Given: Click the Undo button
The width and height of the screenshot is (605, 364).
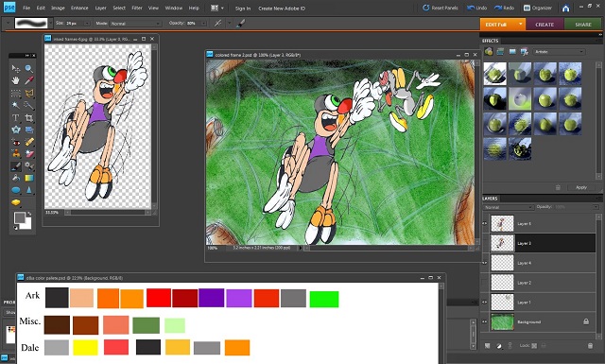Looking at the screenshot, I should (476, 8).
